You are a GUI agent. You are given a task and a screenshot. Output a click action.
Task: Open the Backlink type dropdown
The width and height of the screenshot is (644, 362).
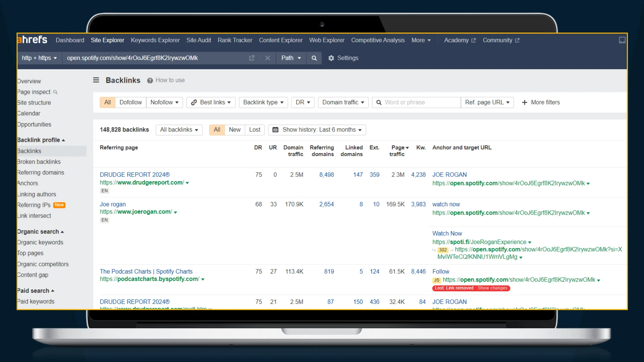(x=263, y=102)
